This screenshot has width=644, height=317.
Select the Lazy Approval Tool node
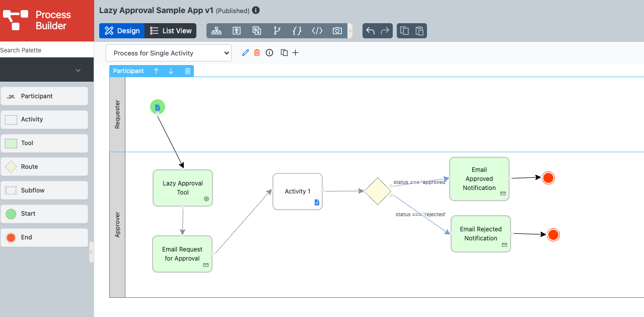(183, 188)
